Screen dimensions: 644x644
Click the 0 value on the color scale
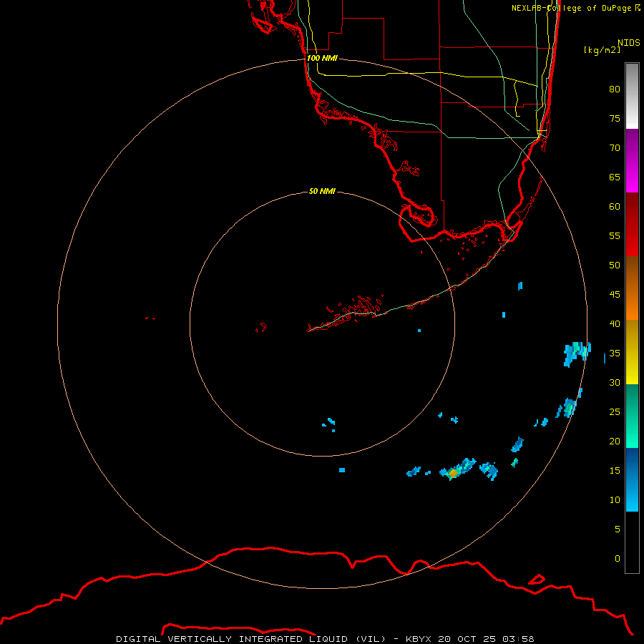(618, 559)
